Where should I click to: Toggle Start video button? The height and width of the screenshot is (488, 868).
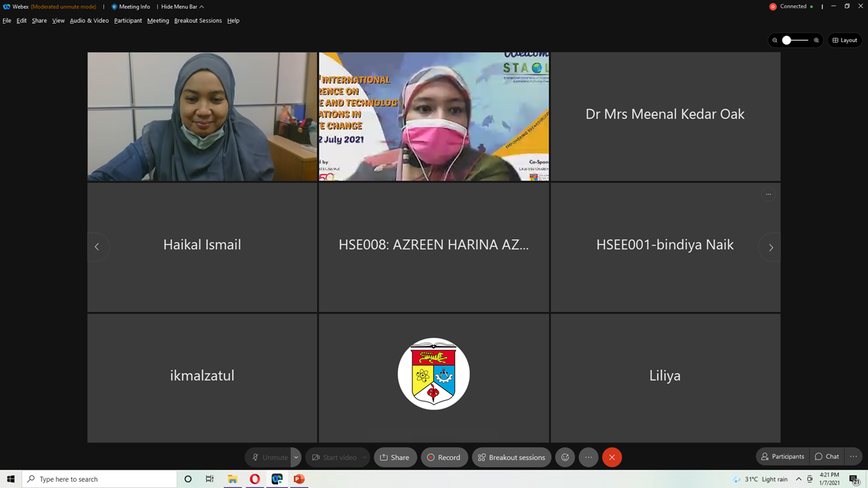(334, 457)
